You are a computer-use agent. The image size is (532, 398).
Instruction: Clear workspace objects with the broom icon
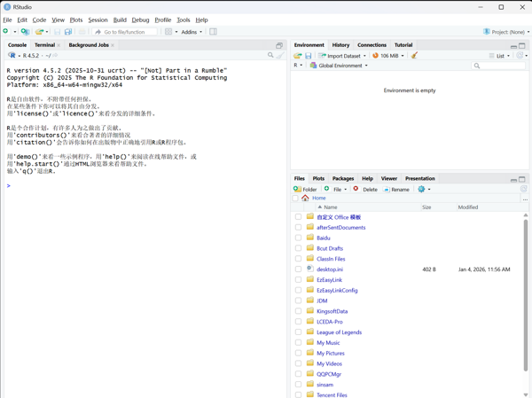pos(414,56)
